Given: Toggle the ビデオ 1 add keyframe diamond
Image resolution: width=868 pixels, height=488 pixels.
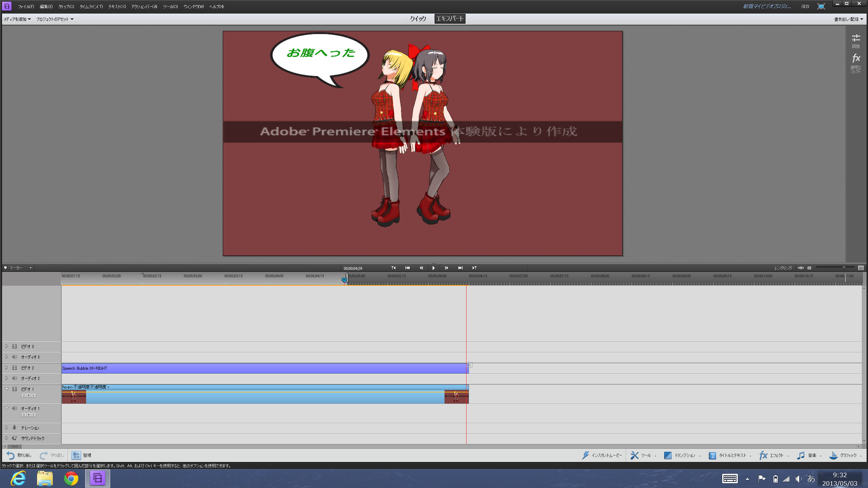Looking at the screenshot, I should [28, 395].
